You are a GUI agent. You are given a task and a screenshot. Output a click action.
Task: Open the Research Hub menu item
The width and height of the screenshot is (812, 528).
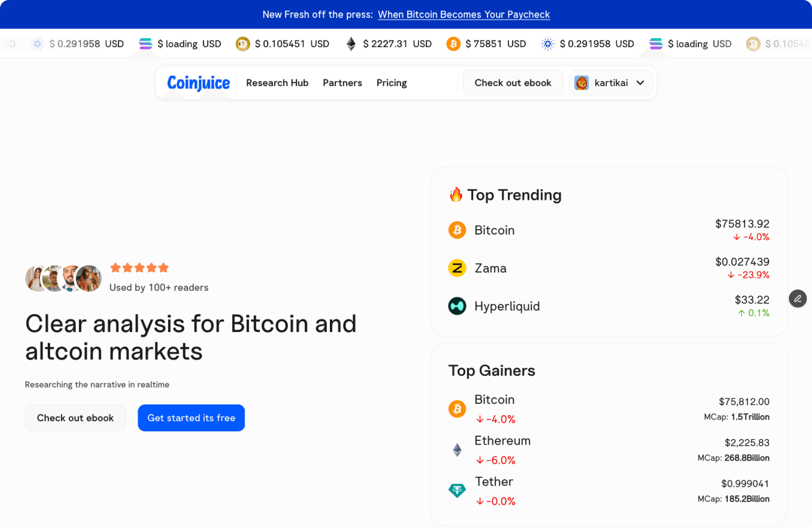277,83
